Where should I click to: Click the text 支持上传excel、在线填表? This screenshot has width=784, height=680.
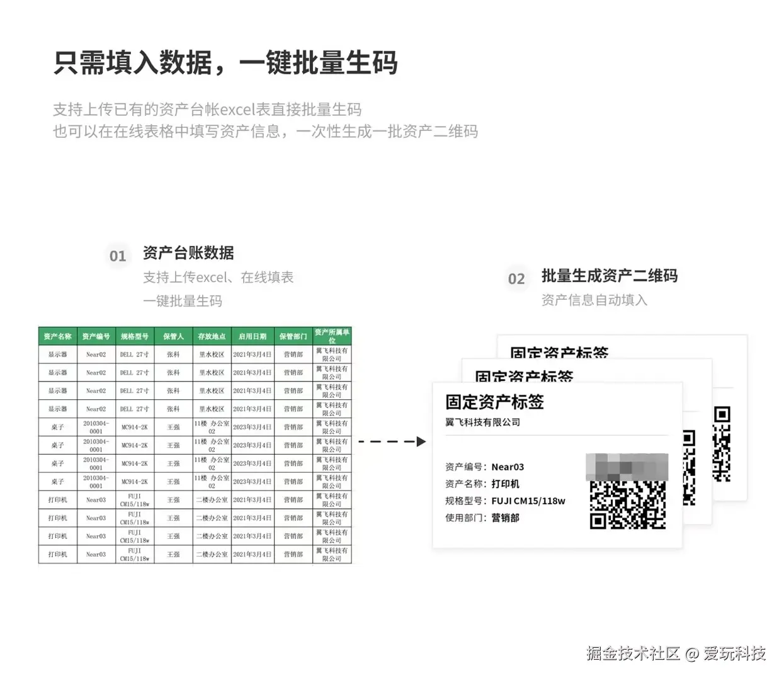pyautogui.click(x=218, y=277)
